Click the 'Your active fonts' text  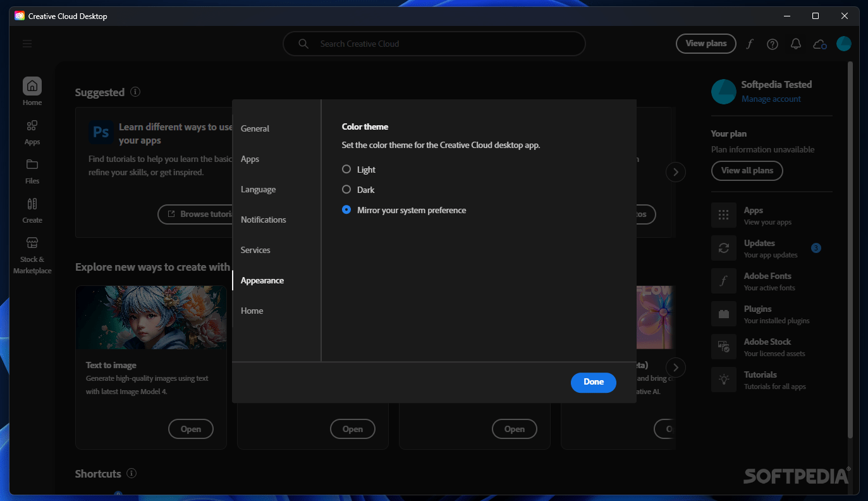769,288
